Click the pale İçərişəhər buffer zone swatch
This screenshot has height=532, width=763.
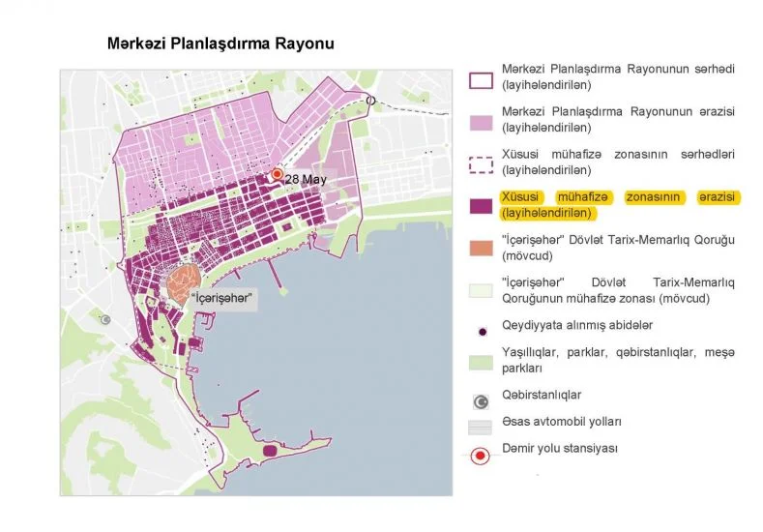[481, 290]
